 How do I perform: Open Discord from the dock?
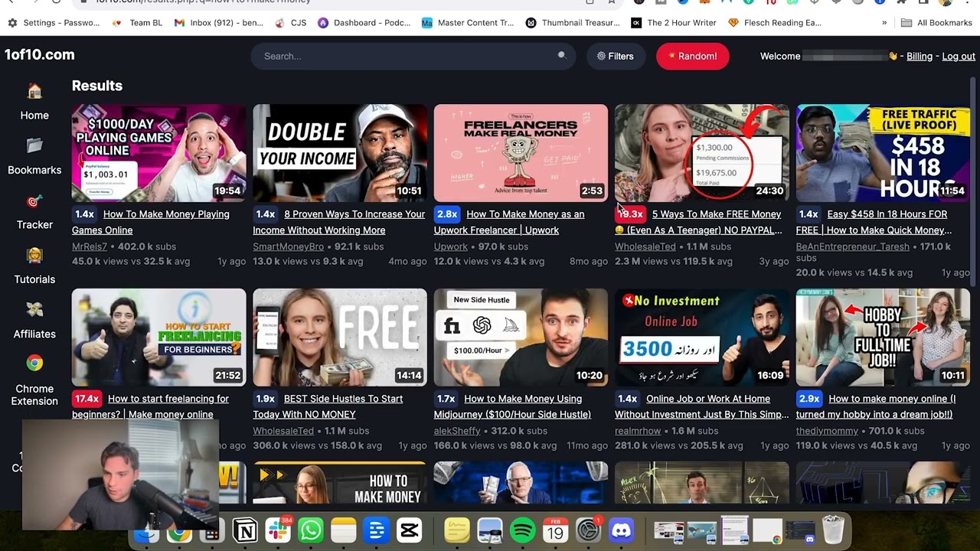click(622, 530)
